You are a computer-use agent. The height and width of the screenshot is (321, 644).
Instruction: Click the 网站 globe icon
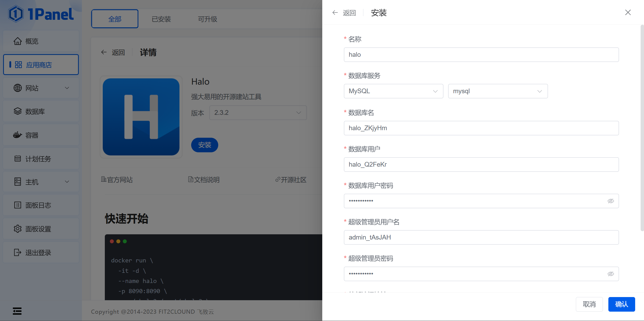(x=18, y=88)
